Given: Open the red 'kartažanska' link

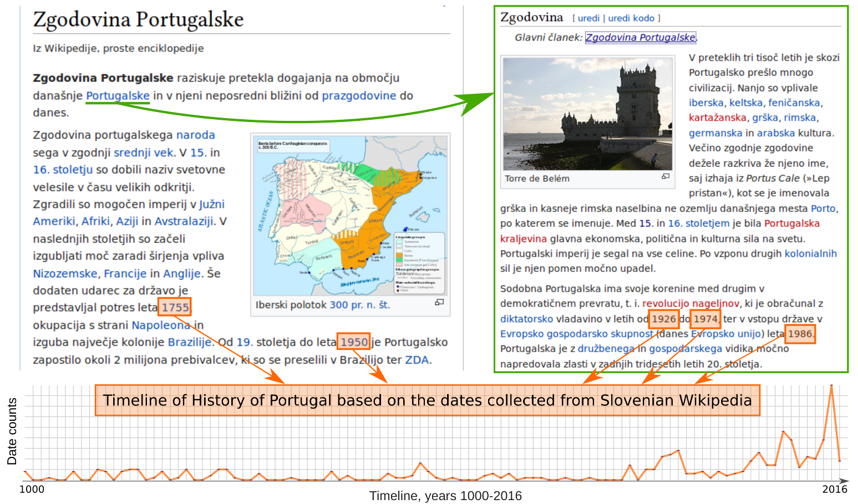Looking at the screenshot, I should coord(718,118).
